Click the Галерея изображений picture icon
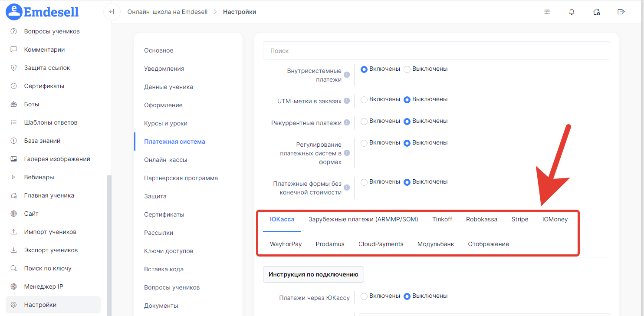Image resolution: width=644 pixels, height=316 pixels. point(13,159)
